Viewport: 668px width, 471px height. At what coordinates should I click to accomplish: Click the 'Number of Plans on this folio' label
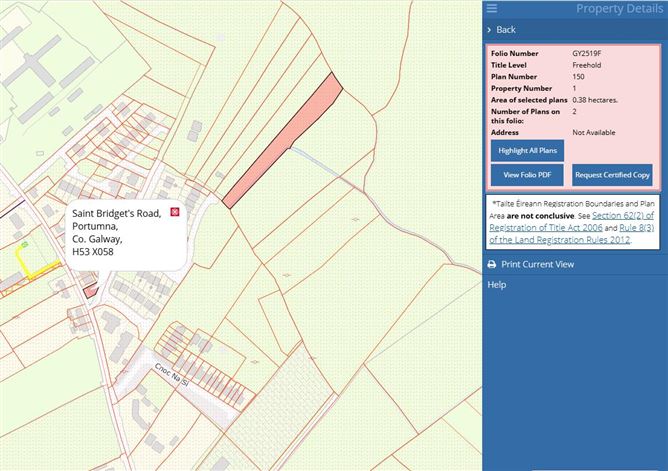(525, 116)
